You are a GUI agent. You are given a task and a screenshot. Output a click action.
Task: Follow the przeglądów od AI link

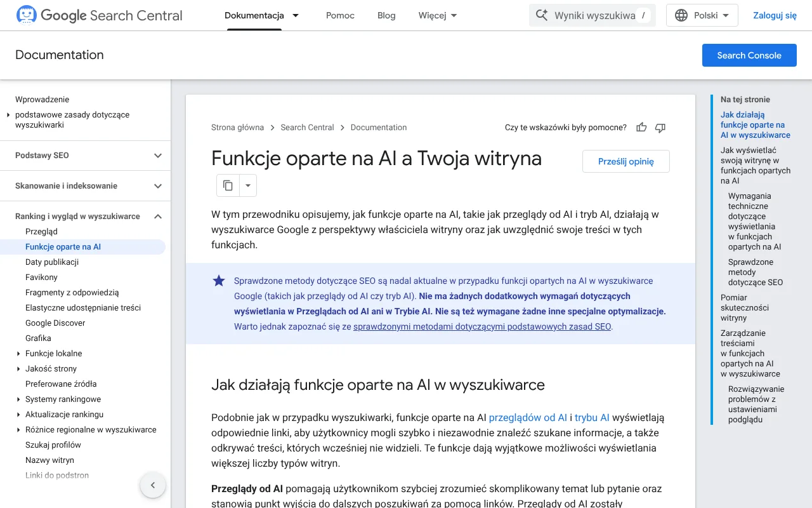click(x=528, y=417)
